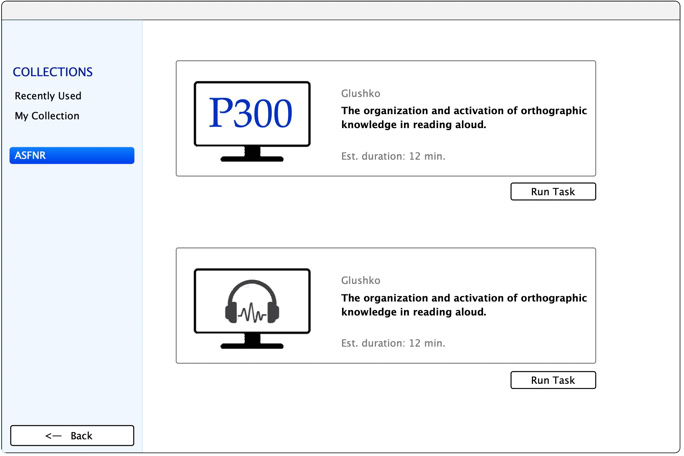
Task: Click estimated duration text in headphones card
Action: (393, 343)
